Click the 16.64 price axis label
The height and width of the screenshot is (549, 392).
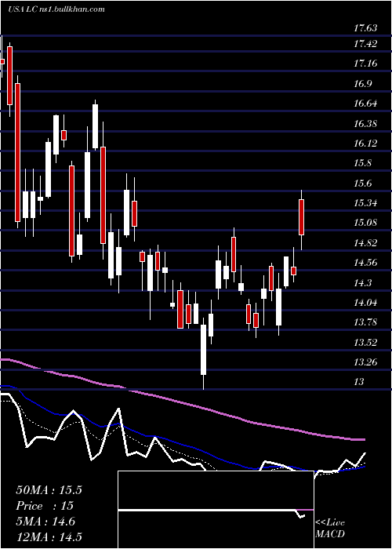365,104
